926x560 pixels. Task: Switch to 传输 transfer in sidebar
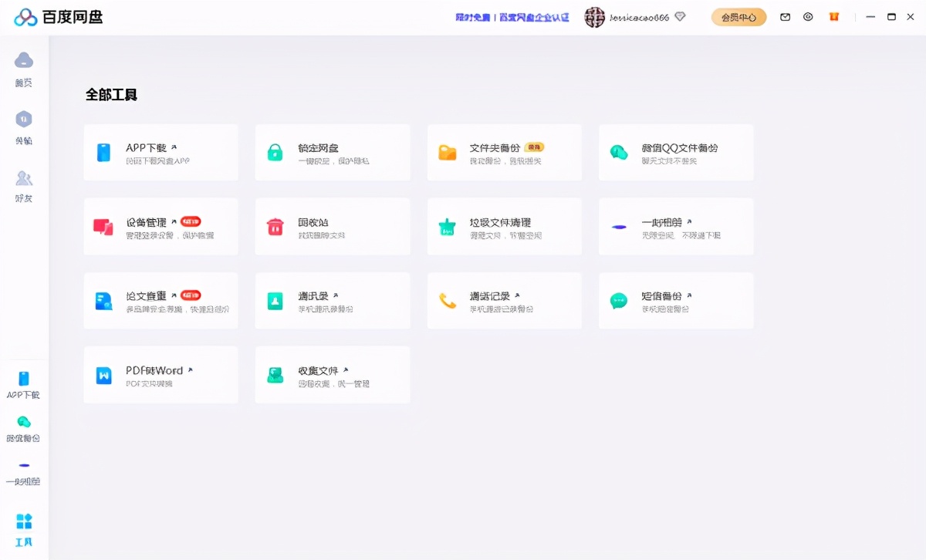pos(24,127)
